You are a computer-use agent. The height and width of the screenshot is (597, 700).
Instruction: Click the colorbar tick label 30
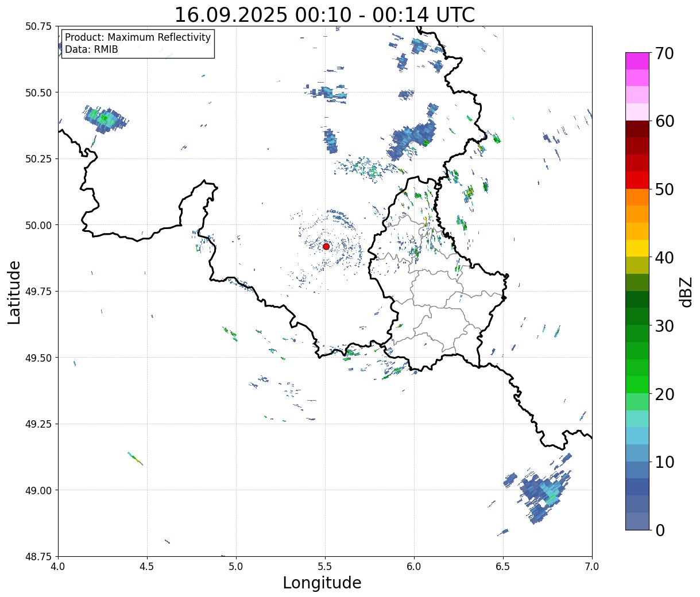pos(664,325)
